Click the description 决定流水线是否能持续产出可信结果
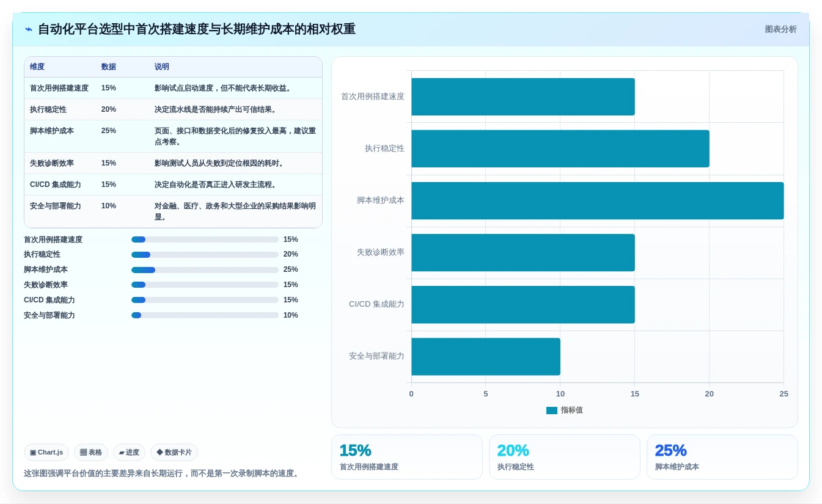This screenshot has width=822, height=504. [216, 109]
